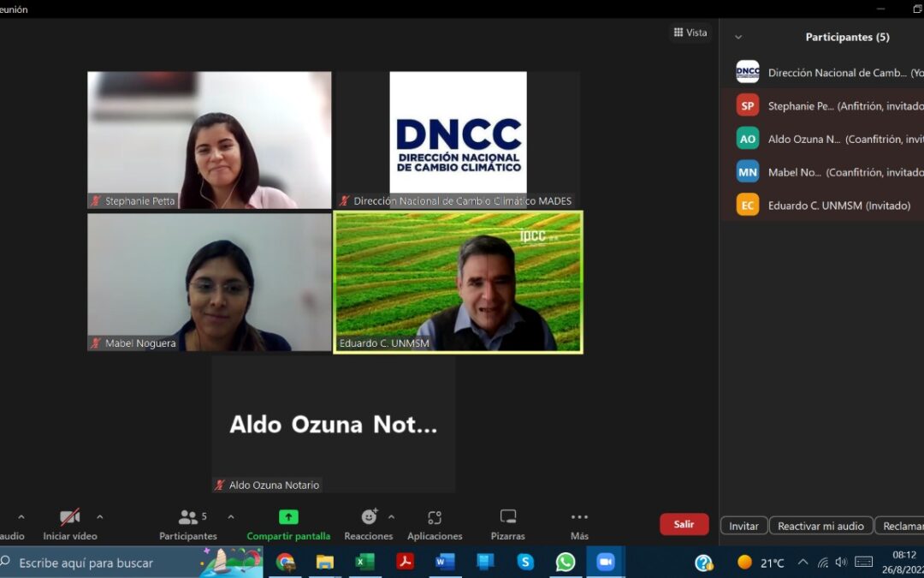Expand the video options chevron beside Iniciar video

pos(100,518)
